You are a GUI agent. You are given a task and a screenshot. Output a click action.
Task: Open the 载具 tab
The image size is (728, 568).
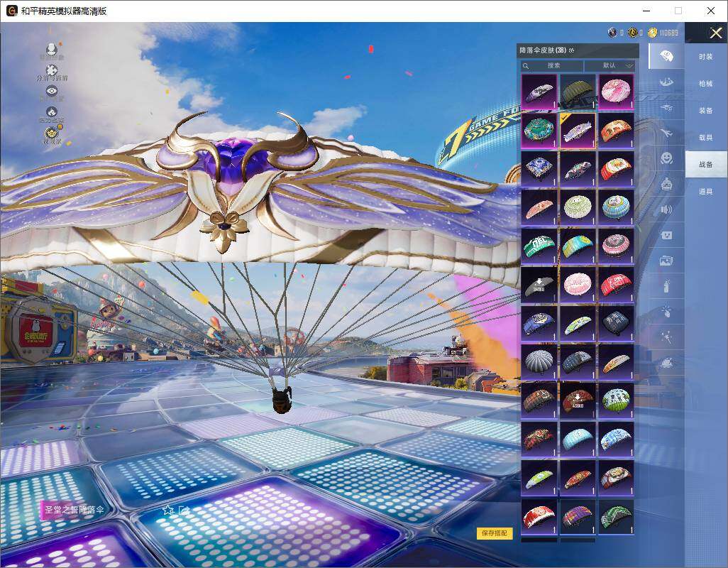[705, 138]
